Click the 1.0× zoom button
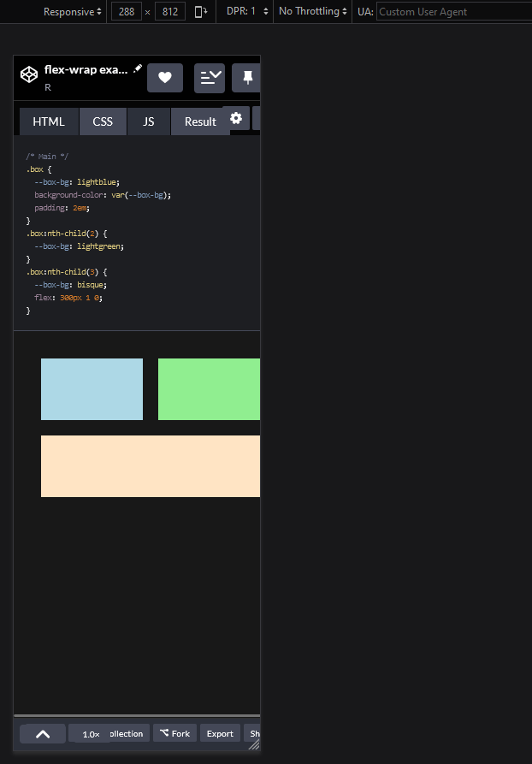This screenshot has height=764, width=532. [x=91, y=734]
